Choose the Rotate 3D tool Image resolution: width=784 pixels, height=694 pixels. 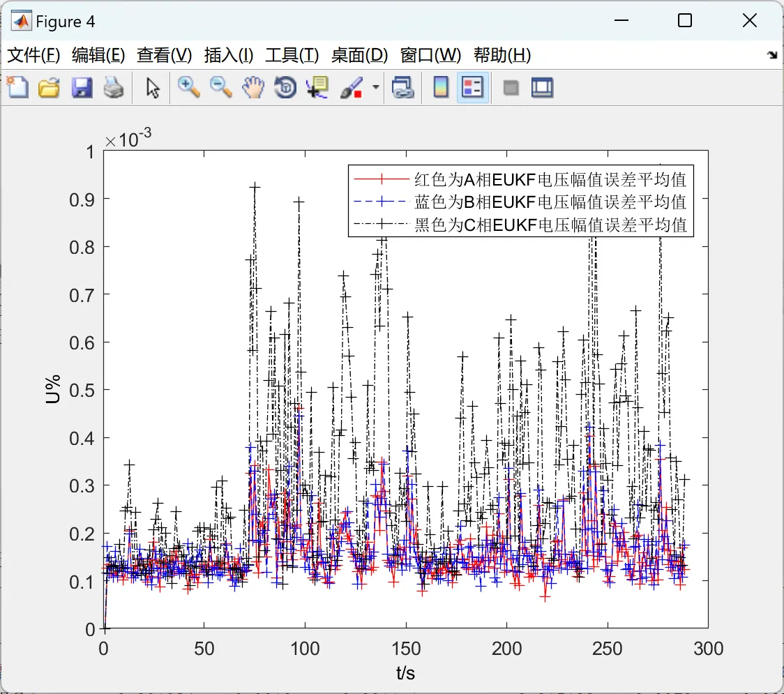(285, 87)
